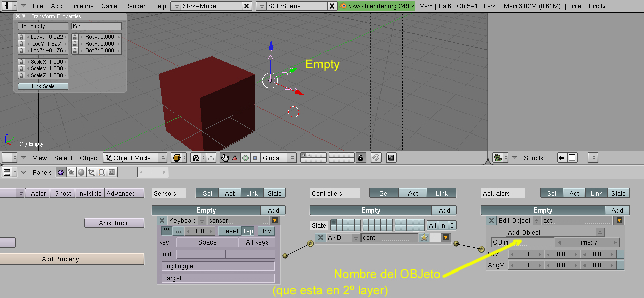The image size is (644, 298).
Task: Open the Render menu
Action: point(135,6)
